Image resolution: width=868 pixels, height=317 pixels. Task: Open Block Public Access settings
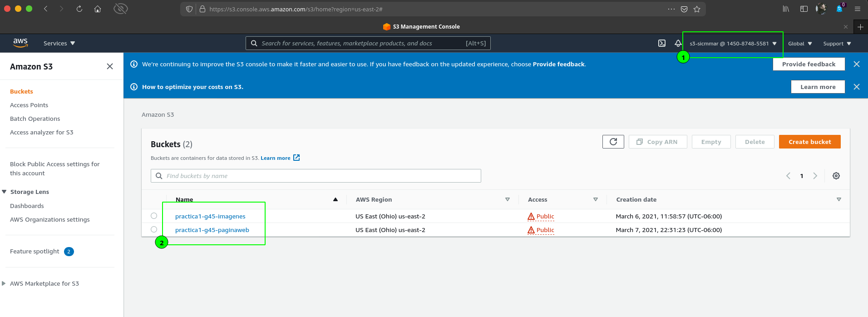55,168
